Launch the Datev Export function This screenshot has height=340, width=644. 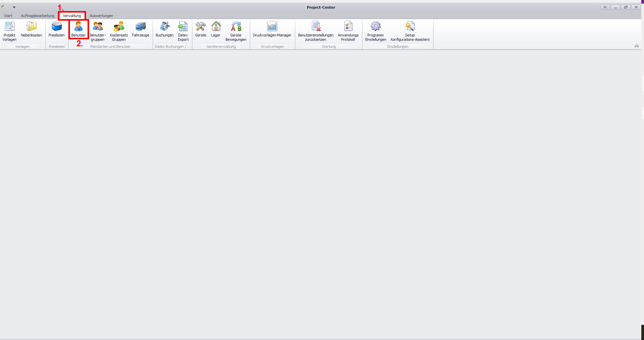[183, 31]
